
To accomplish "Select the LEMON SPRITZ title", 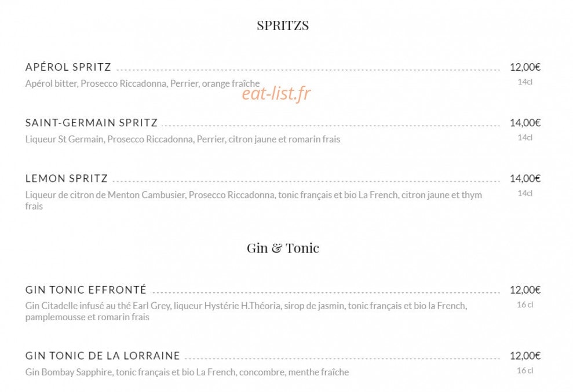I will (67, 178).
